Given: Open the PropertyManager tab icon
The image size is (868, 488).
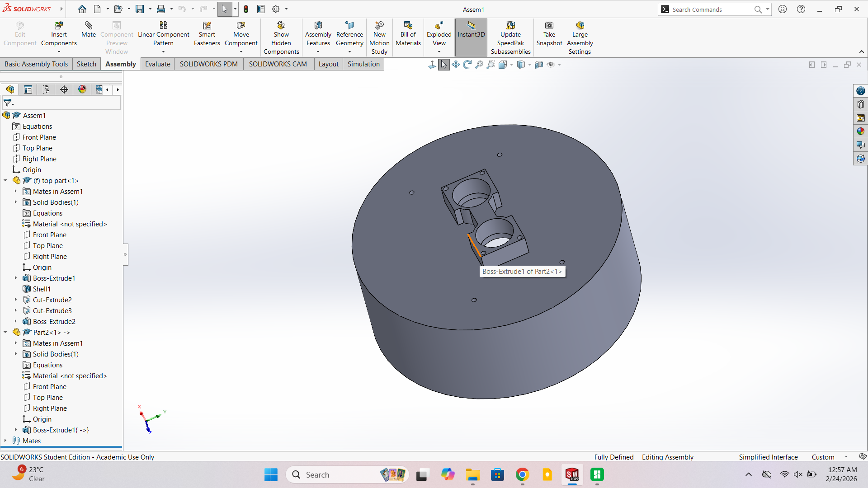Looking at the screenshot, I should tap(28, 89).
